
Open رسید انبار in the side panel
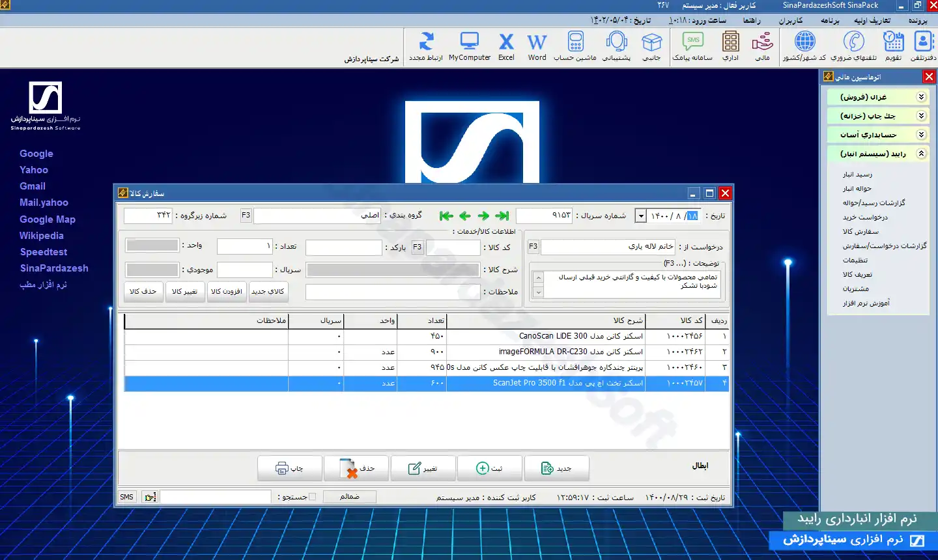tap(857, 175)
